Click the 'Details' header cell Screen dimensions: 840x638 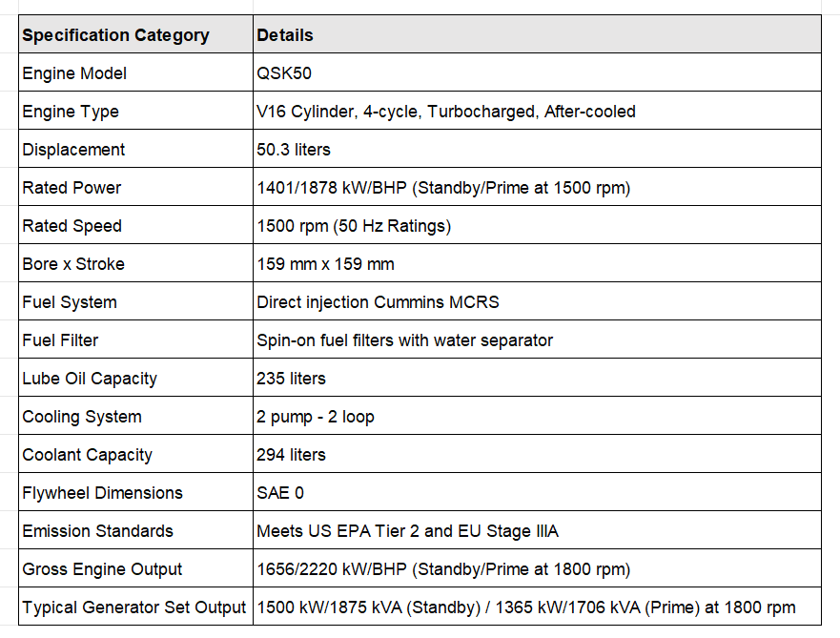[x=537, y=34]
